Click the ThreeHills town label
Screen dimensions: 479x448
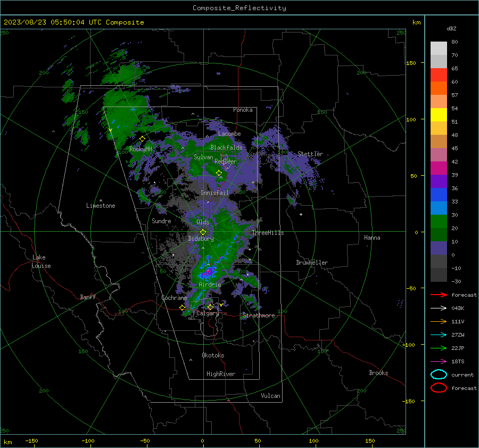pos(268,233)
